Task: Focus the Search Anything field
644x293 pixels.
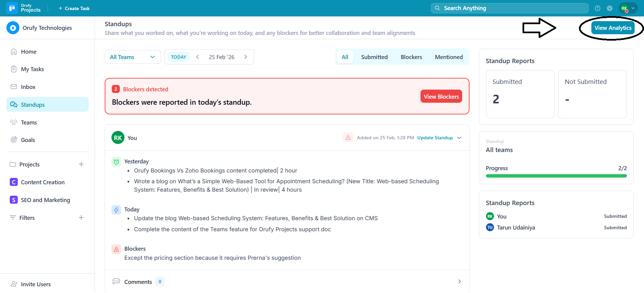Action: tap(509, 8)
